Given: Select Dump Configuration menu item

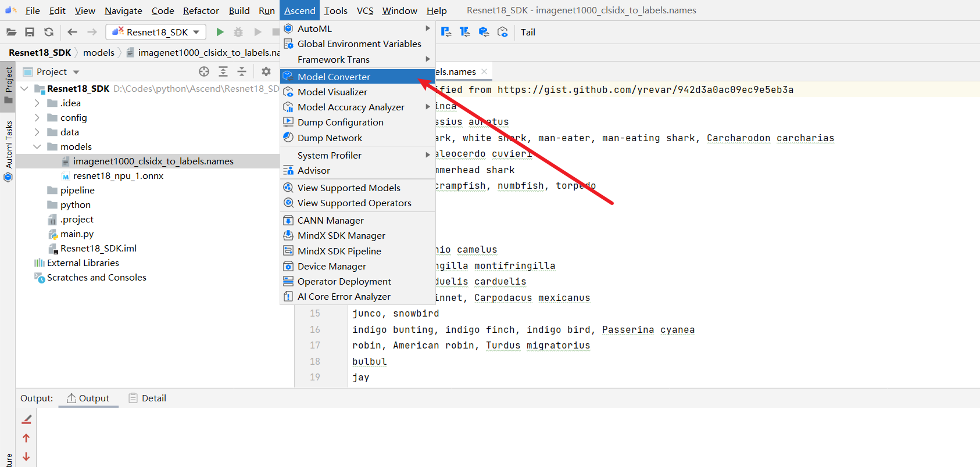Looking at the screenshot, I should [x=357, y=122].
